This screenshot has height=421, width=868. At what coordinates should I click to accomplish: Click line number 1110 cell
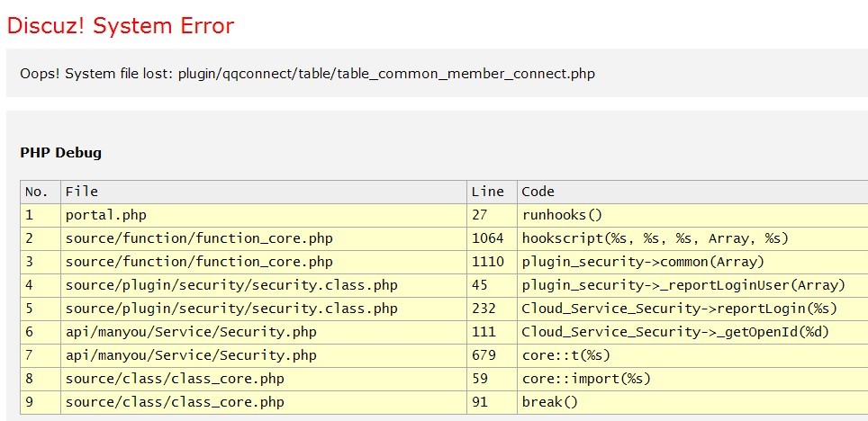pos(492,262)
